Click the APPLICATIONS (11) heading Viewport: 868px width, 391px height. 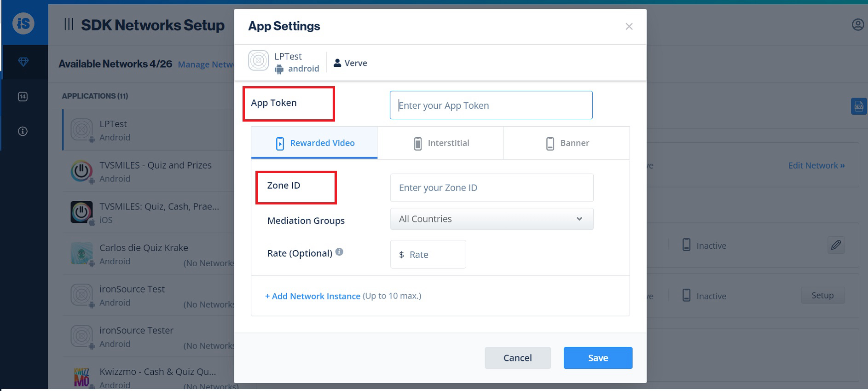point(95,96)
